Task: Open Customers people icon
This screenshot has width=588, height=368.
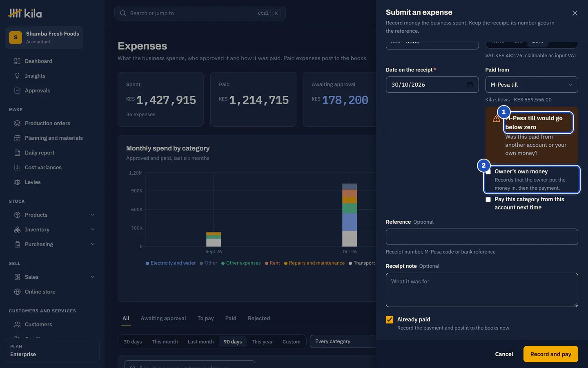Action: pyautogui.click(x=17, y=325)
